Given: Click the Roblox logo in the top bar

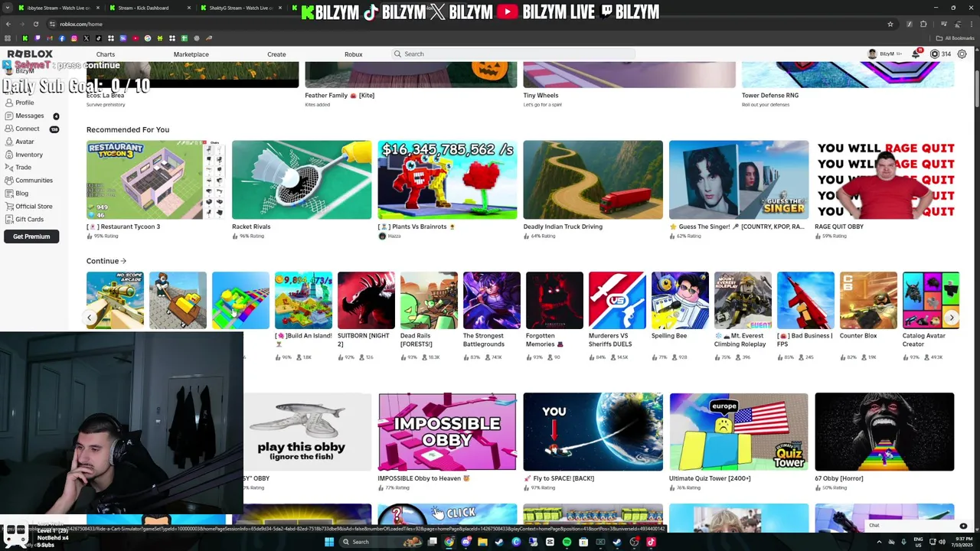Looking at the screenshot, I should click(30, 54).
